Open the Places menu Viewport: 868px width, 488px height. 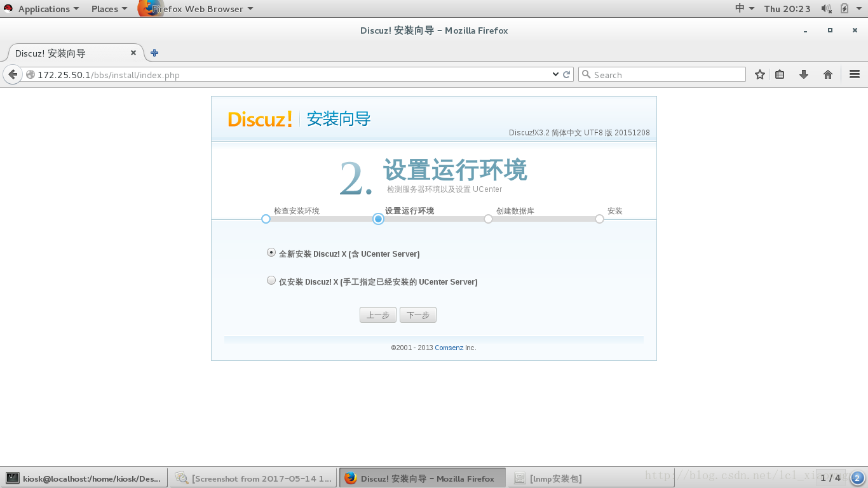tap(109, 8)
